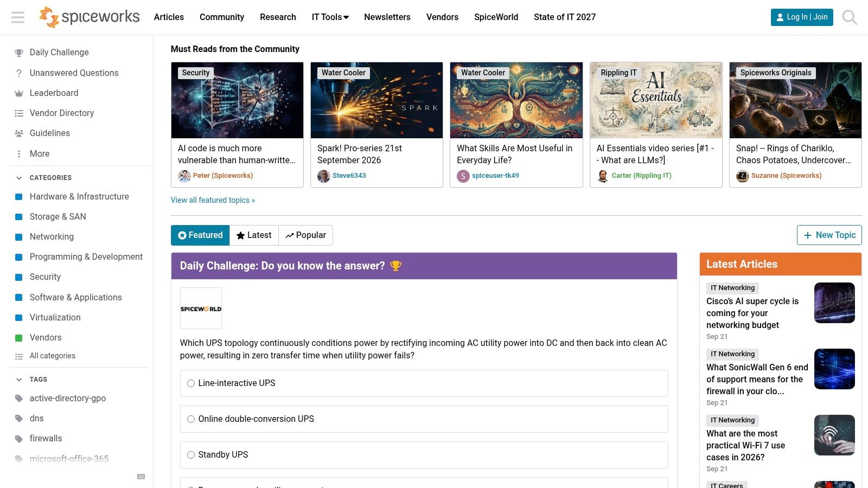Click the Vendors category green swatch
Viewport: 868px width, 488px height.
click(19, 338)
